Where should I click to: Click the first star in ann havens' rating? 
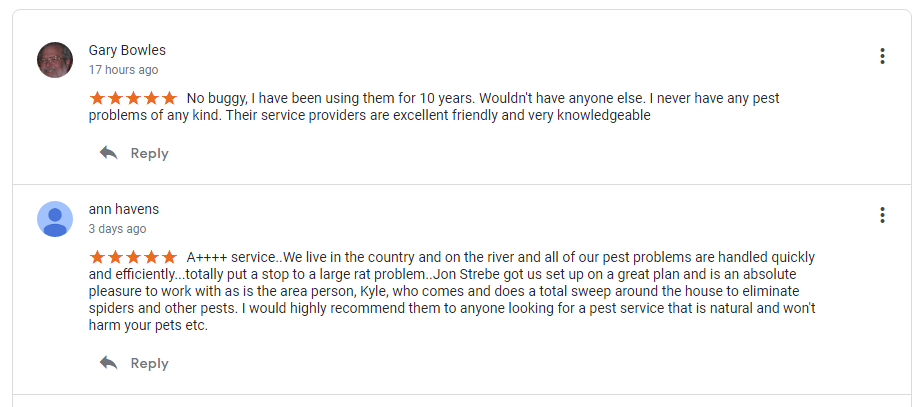pos(97,257)
